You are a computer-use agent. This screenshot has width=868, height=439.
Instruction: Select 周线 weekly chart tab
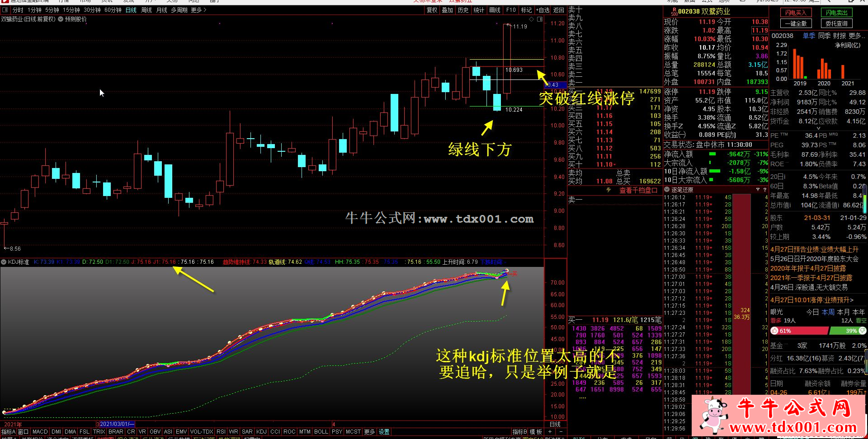click(x=146, y=10)
